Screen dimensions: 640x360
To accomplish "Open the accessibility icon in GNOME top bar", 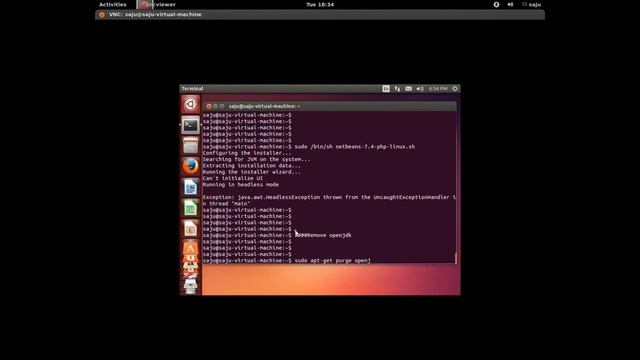I will [x=496, y=4].
